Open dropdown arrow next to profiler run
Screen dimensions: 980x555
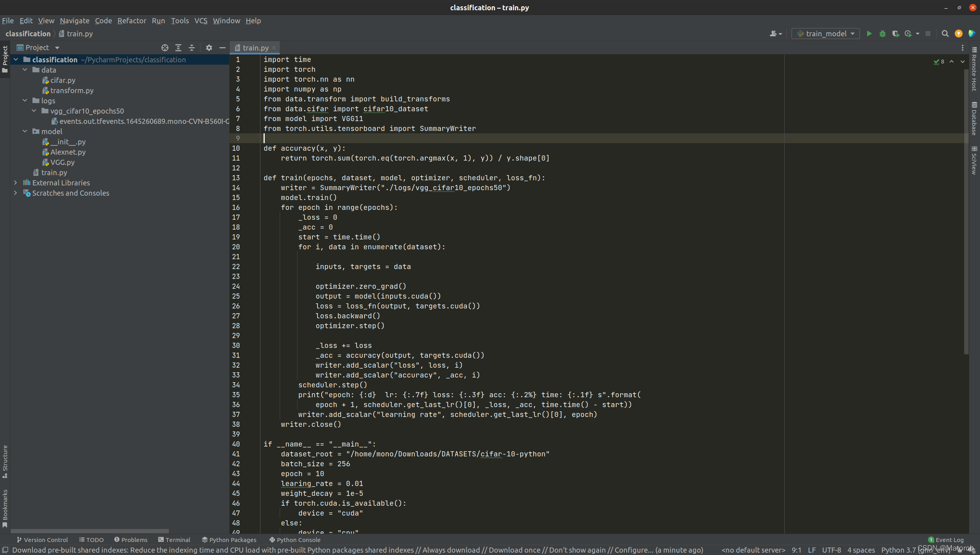click(918, 34)
